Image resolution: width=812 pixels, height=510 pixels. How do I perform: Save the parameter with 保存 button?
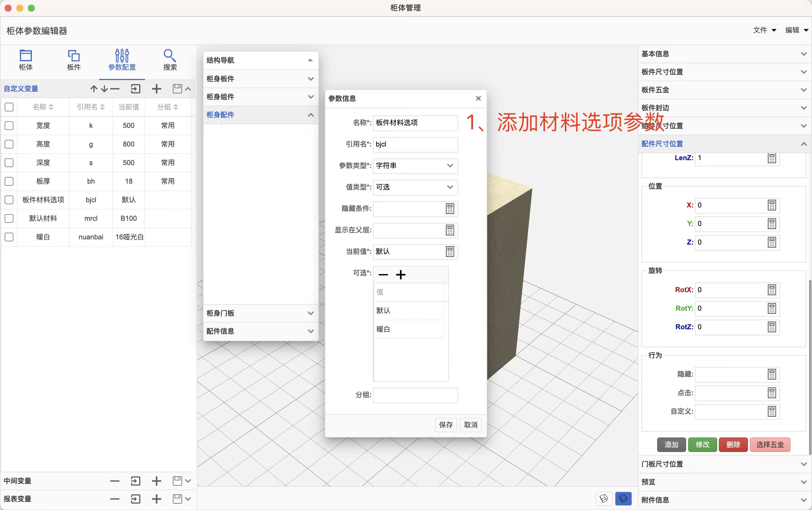446,425
